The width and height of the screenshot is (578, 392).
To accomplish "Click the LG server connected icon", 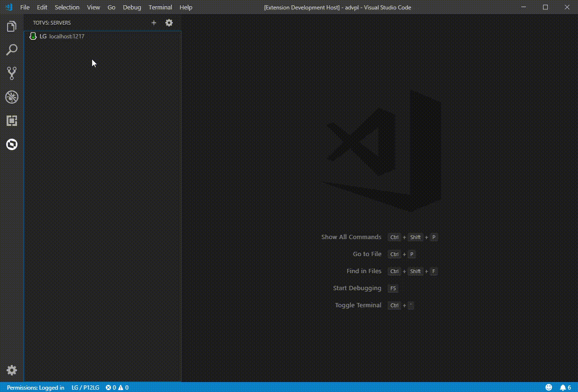I will tap(33, 36).
